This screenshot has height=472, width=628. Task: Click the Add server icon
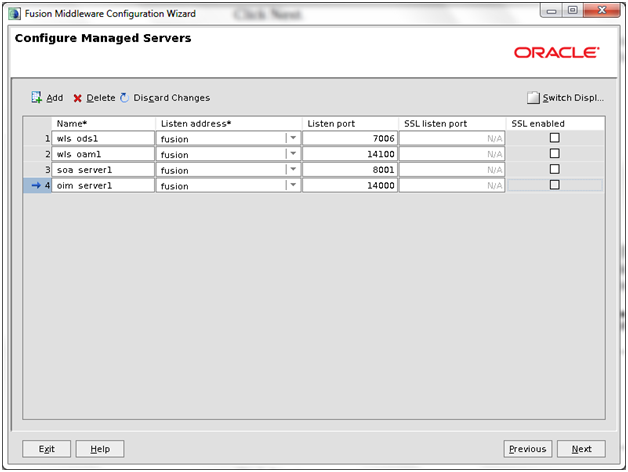(36, 97)
